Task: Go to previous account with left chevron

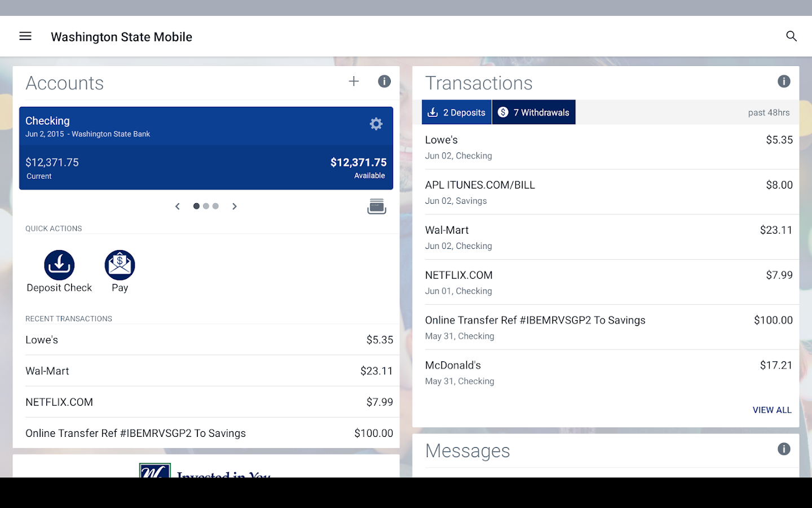Action: tap(178, 207)
